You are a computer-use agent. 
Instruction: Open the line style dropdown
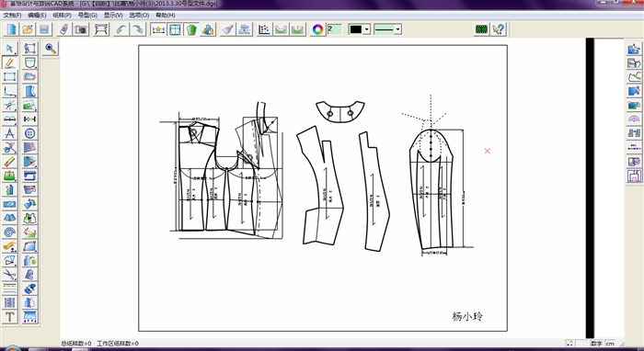click(x=397, y=29)
